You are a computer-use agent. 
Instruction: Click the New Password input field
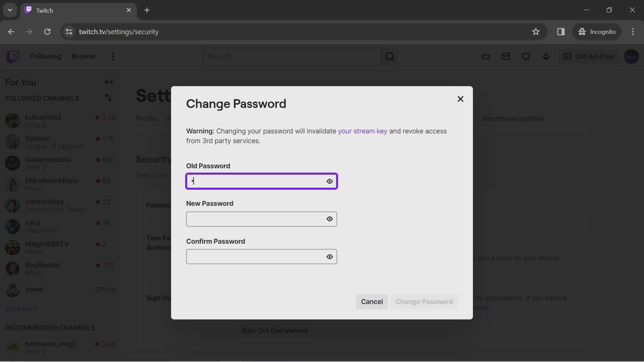(x=261, y=218)
